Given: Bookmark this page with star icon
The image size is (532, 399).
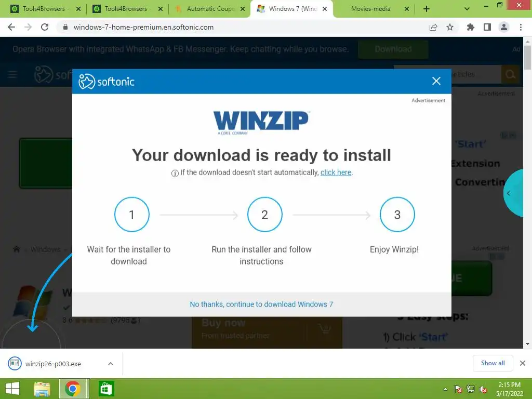Looking at the screenshot, I should click(450, 27).
